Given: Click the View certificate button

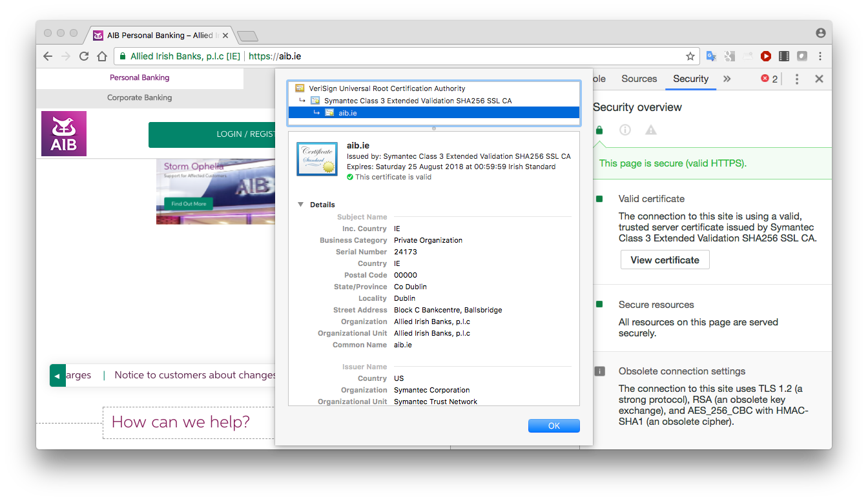Looking at the screenshot, I should point(665,260).
